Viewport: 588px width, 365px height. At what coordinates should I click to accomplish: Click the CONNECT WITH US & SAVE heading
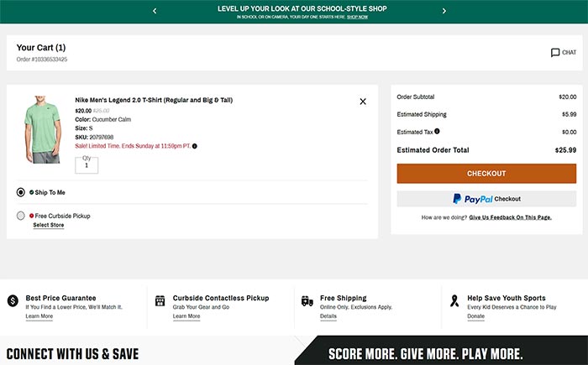[73, 354]
